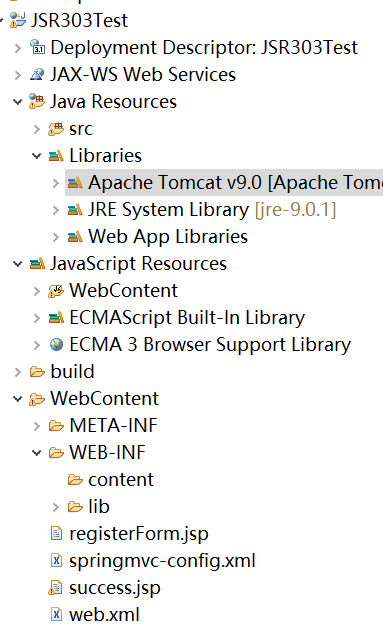Click the ECMA 3 Browser Support globe icon
383x627 pixels.
(x=56, y=344)
